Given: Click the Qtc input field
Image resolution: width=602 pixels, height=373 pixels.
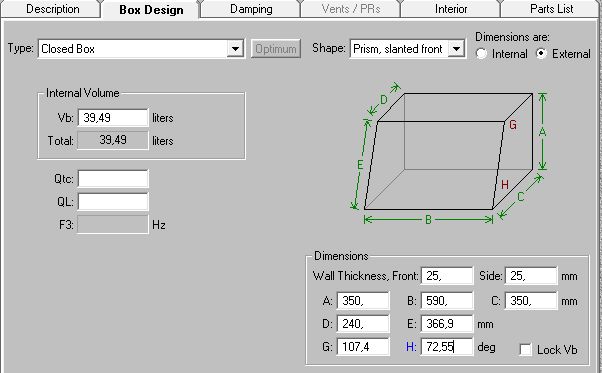Looking at the screenshot, I should 113,179.
